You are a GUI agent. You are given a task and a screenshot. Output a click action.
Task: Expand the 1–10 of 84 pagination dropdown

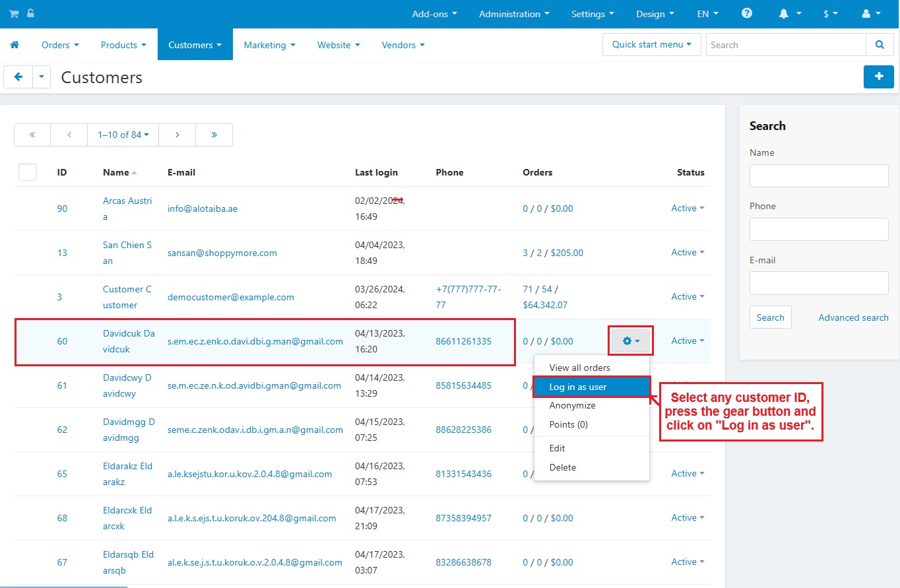(x=123, y=135)
